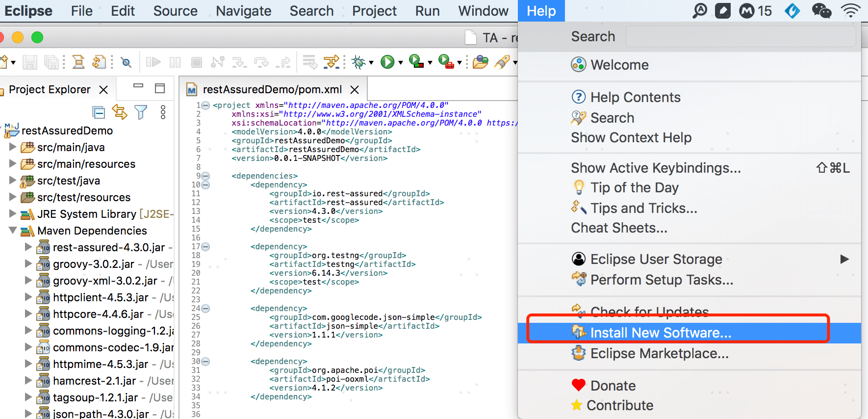Open Project Explorer view menu dots

point(163,112)
